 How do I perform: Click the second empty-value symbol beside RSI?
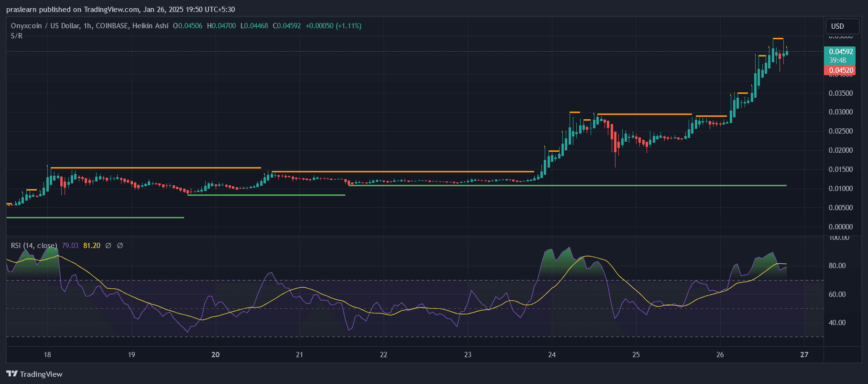click(x=120, y=246)
